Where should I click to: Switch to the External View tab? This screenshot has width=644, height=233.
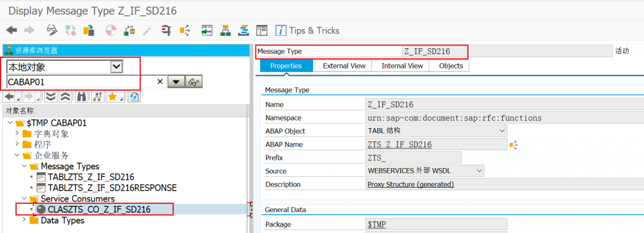(344, 66)
